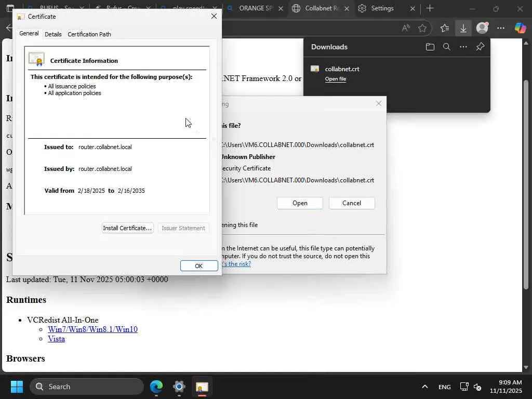Click the 2/16/2035 expiry date
532x399 pixels.
131,191
